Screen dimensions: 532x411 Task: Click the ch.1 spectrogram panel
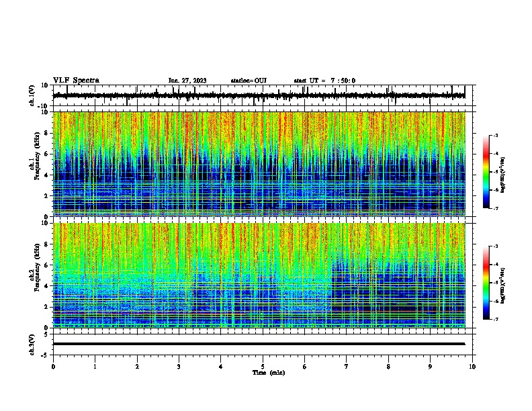click(259, 164)
